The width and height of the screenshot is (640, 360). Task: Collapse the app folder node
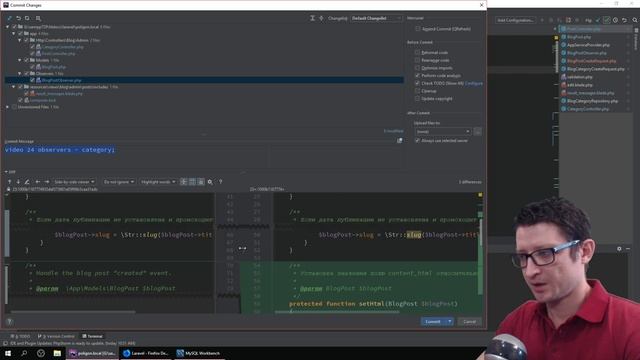tap(13, 33)
